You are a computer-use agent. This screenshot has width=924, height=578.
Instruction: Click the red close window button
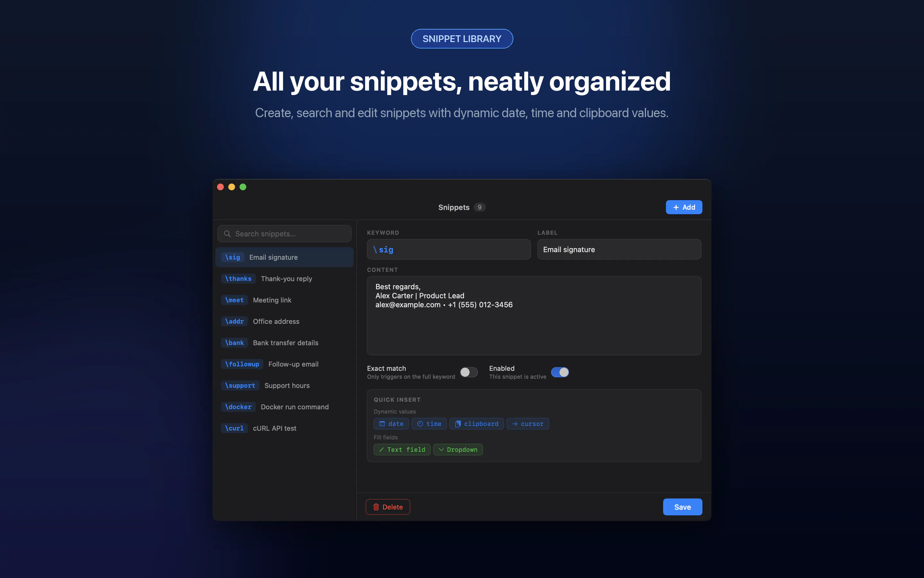click(220, 187)
